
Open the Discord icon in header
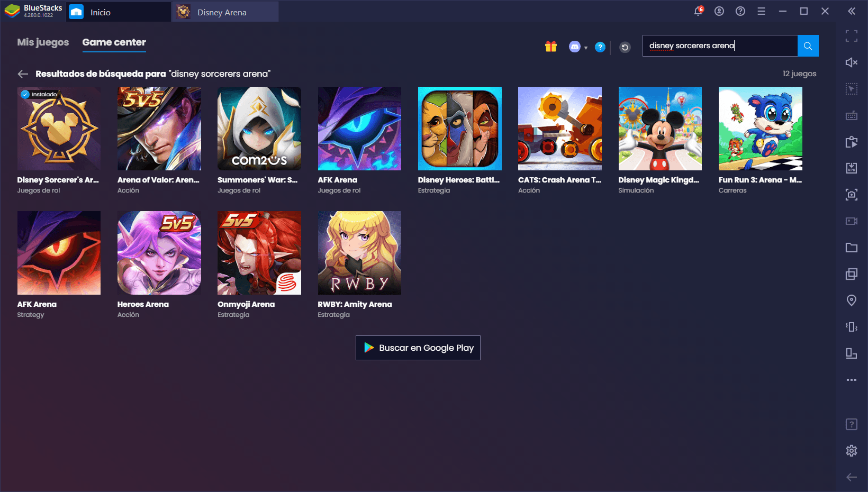click(574, 47)
